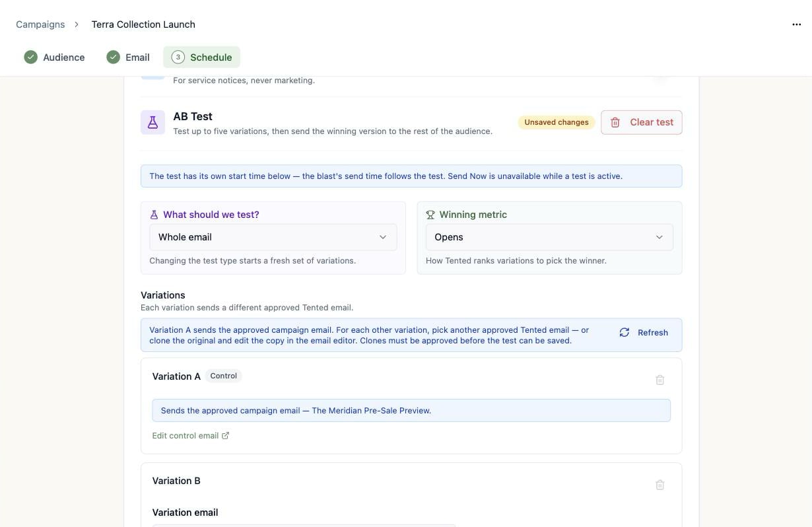
Task: Click the Email step green checkmark icon
Action: coord(114,57)
